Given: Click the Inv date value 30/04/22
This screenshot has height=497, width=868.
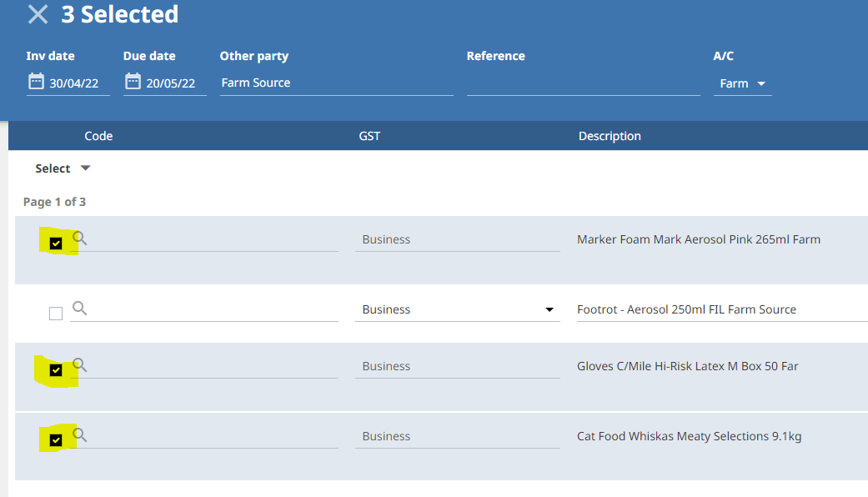Looking at the screenshot, I should (74, 83).
